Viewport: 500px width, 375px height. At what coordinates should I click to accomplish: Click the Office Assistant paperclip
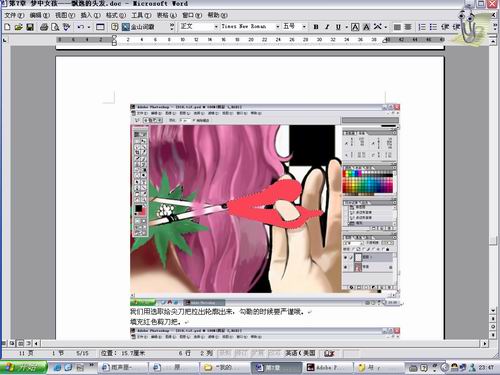click(x=469, y=26)
